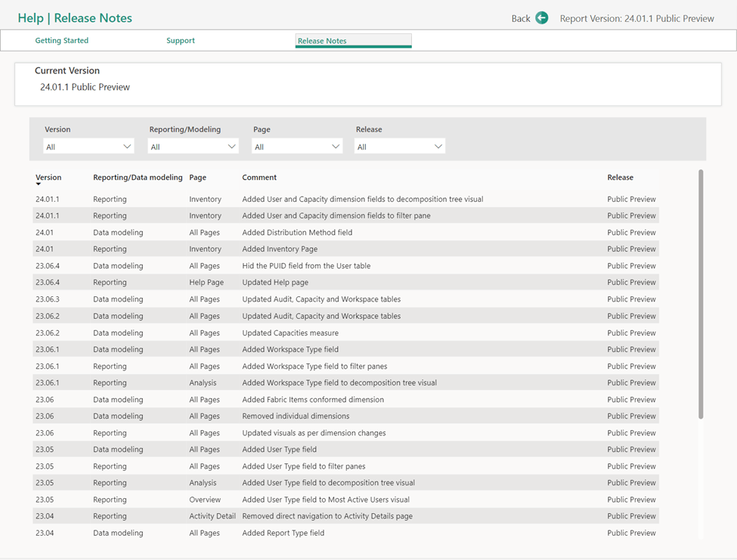
Task: Click the sort arrow under Version header
Action: pyautogui.click(x=39, y=184)
